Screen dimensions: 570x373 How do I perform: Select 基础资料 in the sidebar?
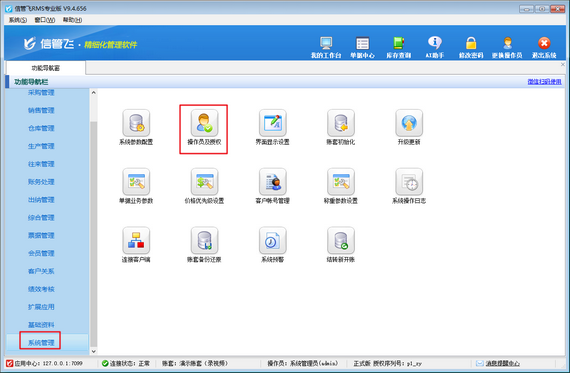pyautogui.click(x=41, y=325)
